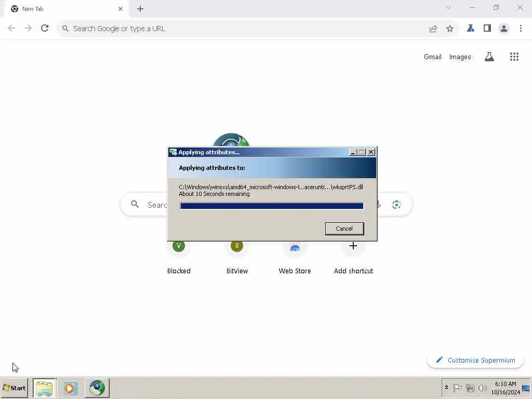
Task: Share this page via the share icon
Action: 433,29
